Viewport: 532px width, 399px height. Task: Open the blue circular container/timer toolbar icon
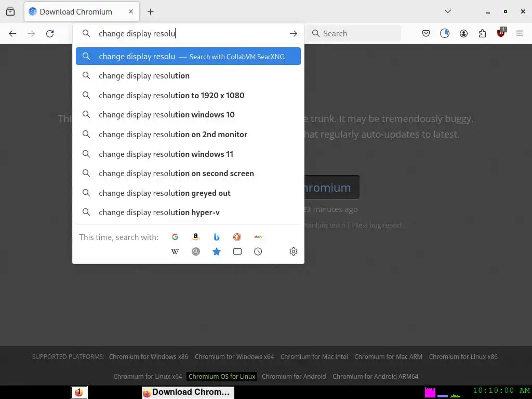point(445,33)
